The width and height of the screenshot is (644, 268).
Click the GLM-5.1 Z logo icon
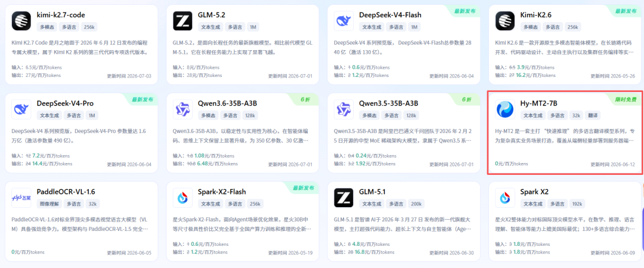coord(344,198)
